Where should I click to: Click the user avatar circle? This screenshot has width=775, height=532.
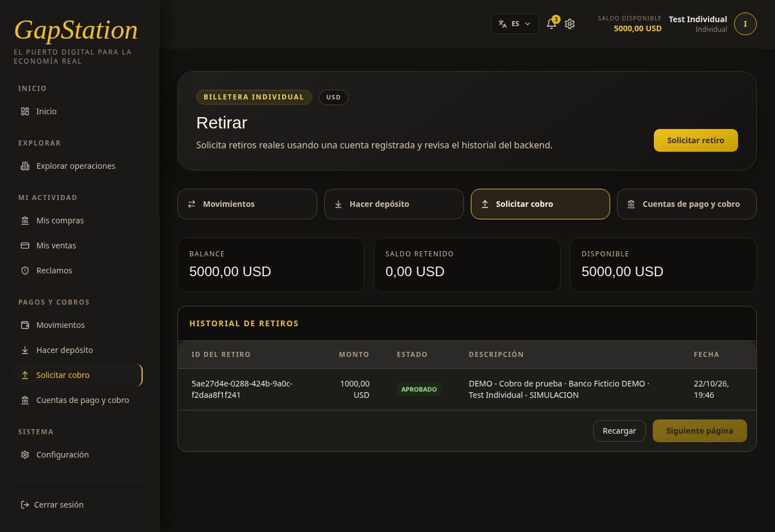(745, 24)
